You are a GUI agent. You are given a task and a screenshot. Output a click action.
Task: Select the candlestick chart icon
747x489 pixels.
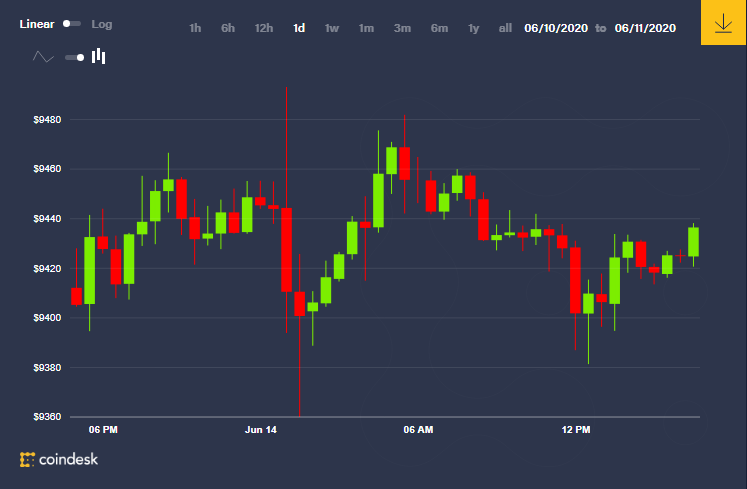tap(99, 56)
